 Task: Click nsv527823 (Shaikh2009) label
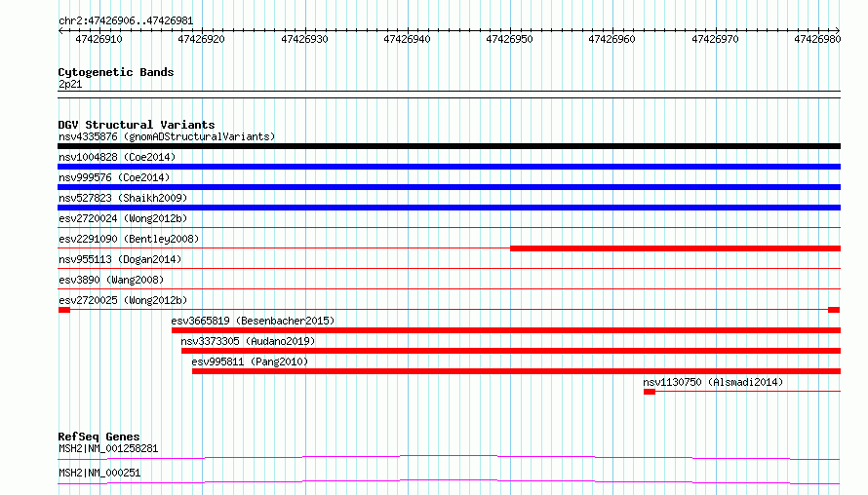coord(123,198)
